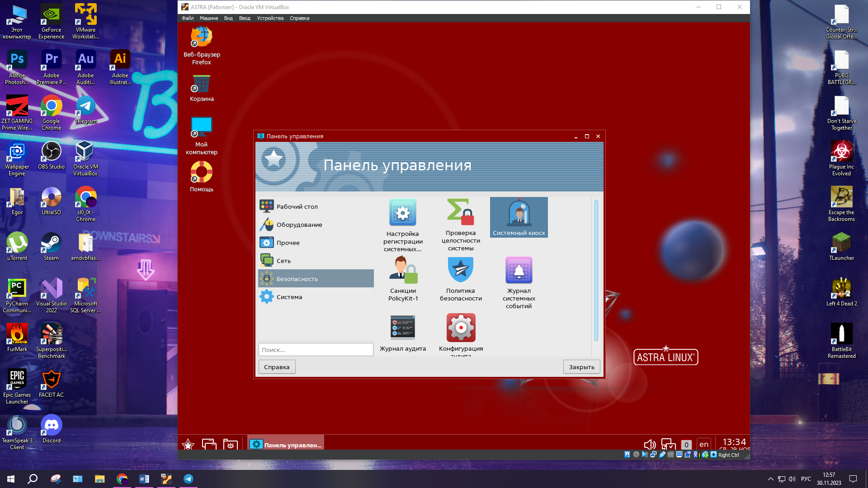868x488 pixels.
Task: Open Windows taskbar search
Action: (33, 479)
